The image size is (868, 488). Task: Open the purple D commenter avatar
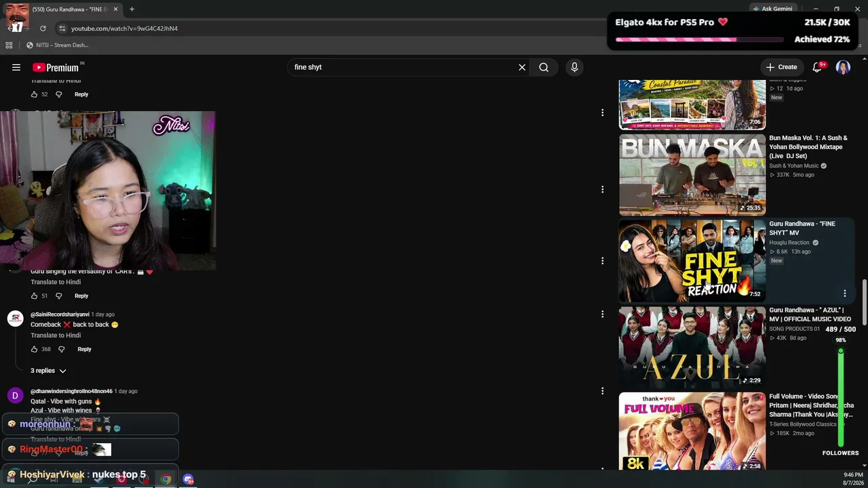tap(15, 395)
